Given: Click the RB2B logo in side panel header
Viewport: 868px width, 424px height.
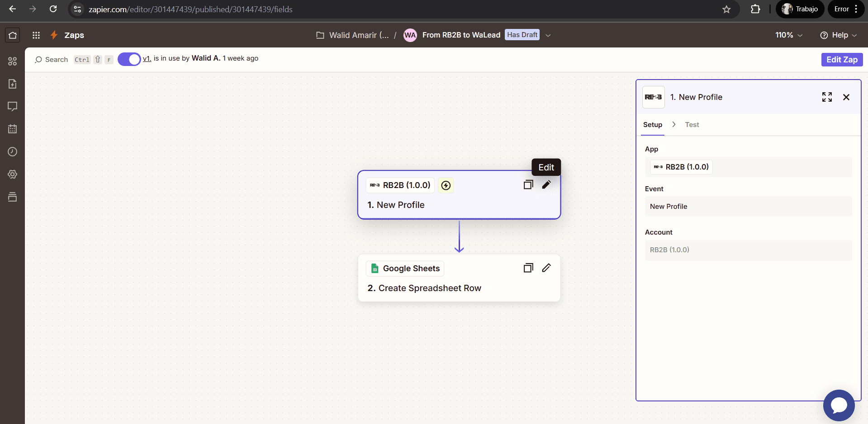Looking at the screenshot, I should (x=654, y=97).
